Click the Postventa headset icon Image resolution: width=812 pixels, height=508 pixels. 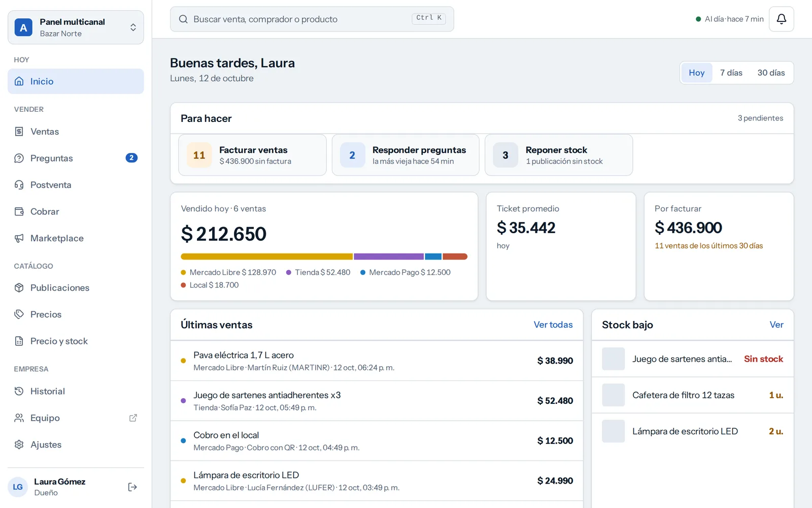(x=19, y=185)
